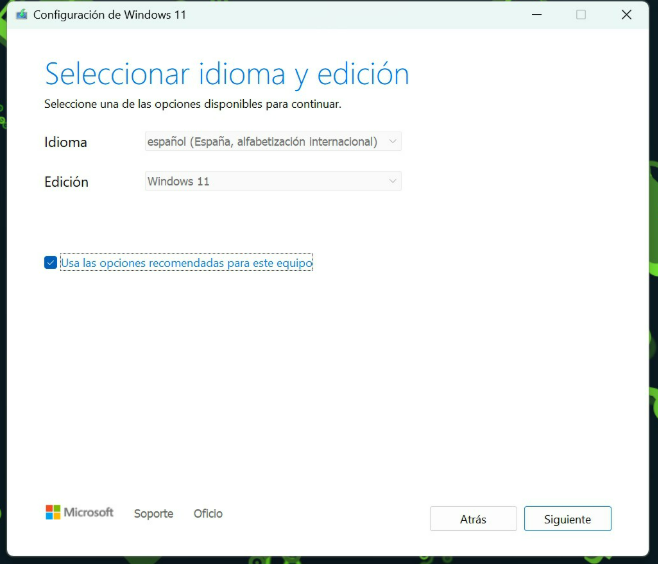Open the Idioma language dropdown
This screenshot has width=658, height=564.
[x=273, y=141]
